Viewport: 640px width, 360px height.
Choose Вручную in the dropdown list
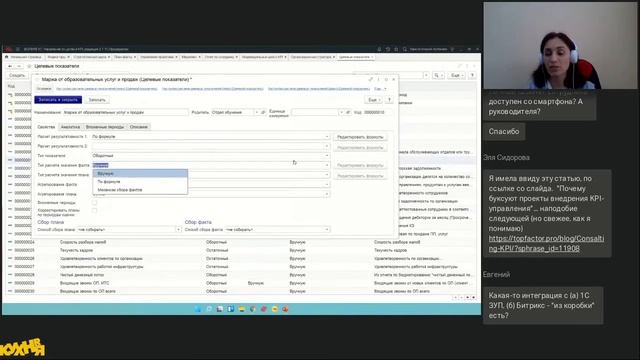140,173
